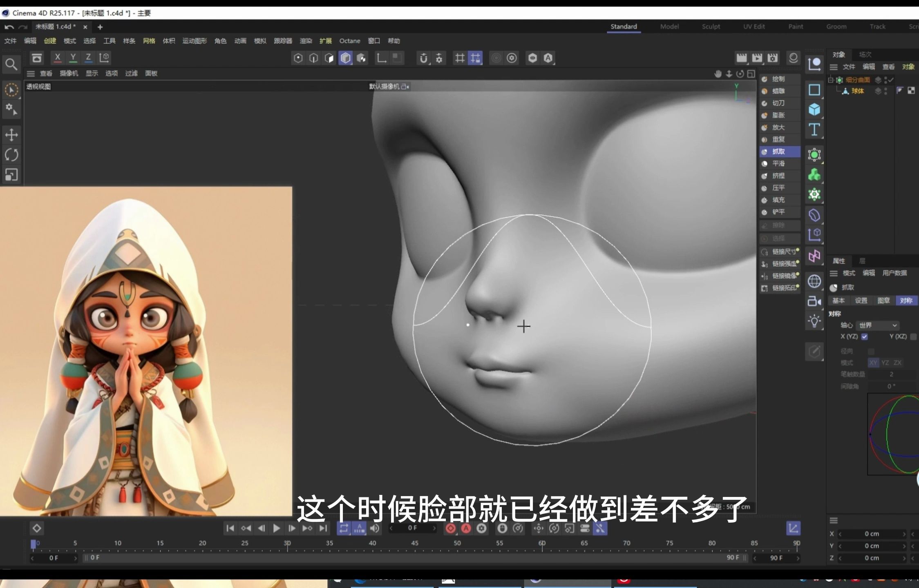The width and height of the screenshot is (919, 588).
Task: Toggle 链接镜像 link symmetry option
Action: pos(780,276)
